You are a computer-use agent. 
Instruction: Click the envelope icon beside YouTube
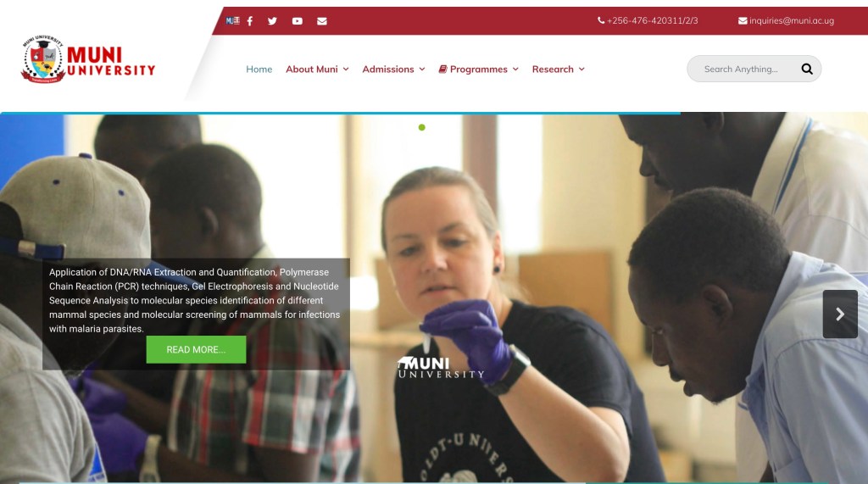click(322, 21)
